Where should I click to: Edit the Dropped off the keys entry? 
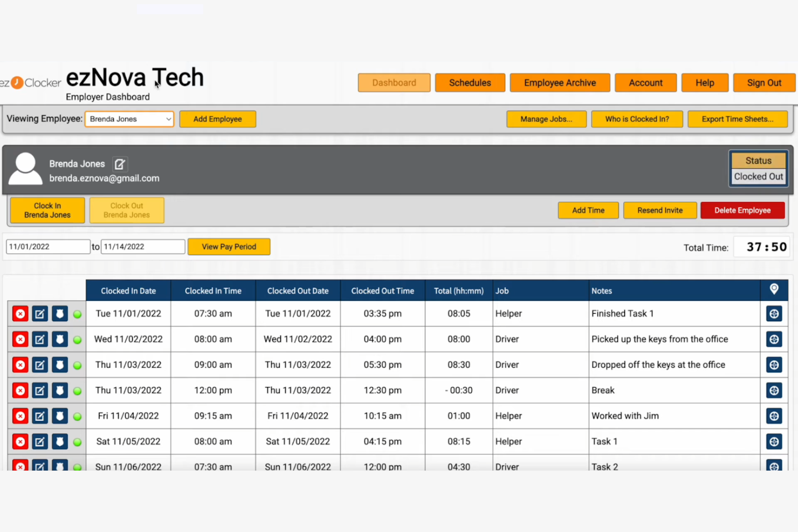pyautogui.click(x=40, y=365)
